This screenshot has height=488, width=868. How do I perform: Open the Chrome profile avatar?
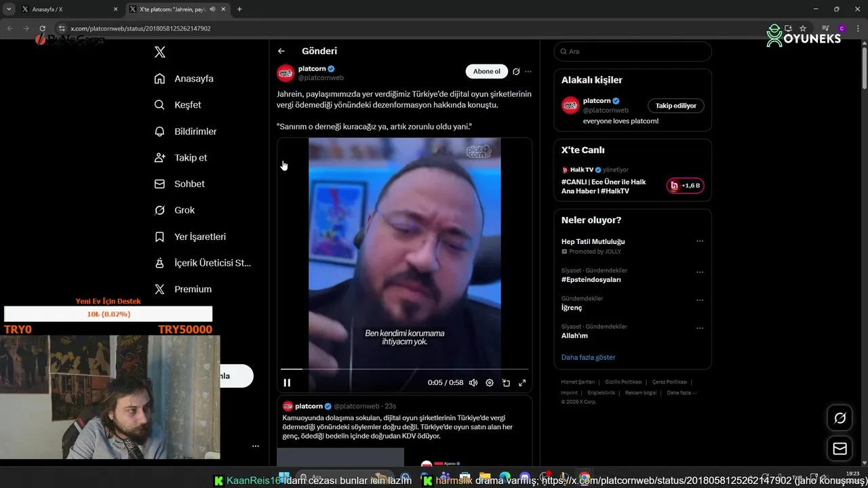pyautogui.click(x=842, y=28)
